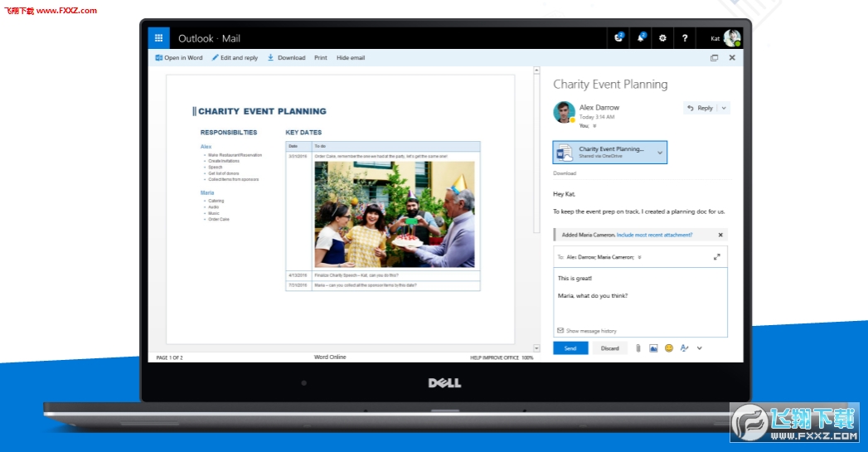Insert a picture inline icon

tap(653, 348)
